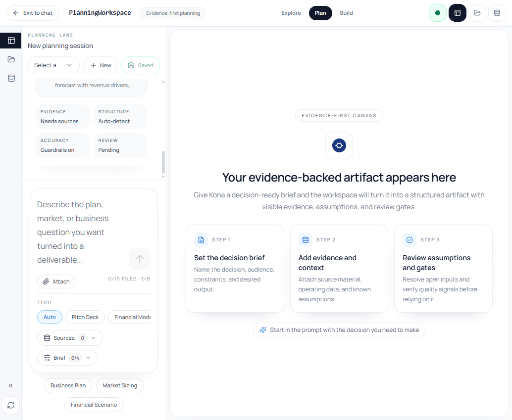Click scrollbar down arrow in planning lane
Image resolution: width=512 pixels, height=420 pixels.
click(x=163, y=177)
